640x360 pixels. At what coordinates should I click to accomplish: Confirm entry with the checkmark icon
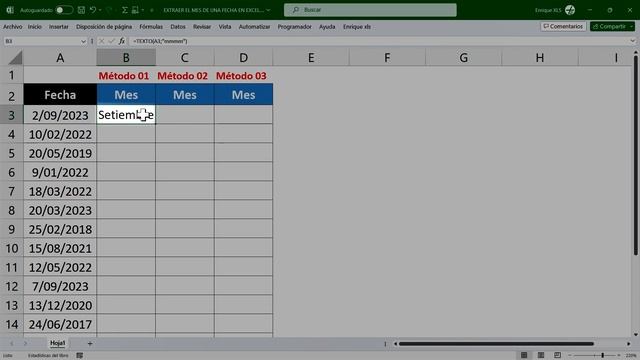coord(111,41)
